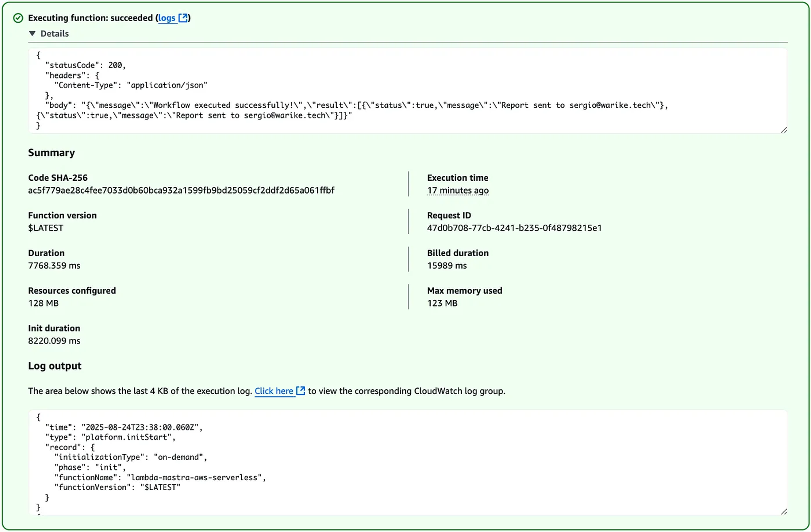This screenshot has height=532, width=811.
Task: Open the logs link in the header
Action: pyautogui.click(x=166, y=18)
